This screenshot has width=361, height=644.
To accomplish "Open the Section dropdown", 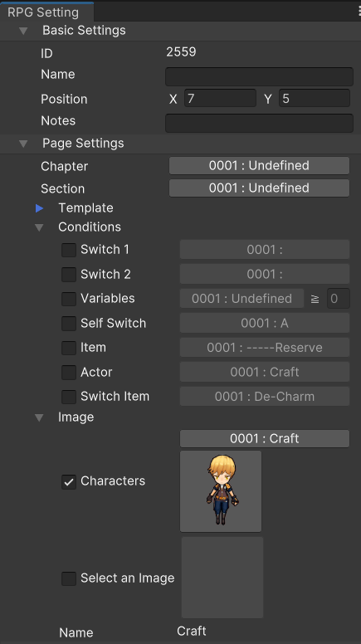I will (259, 188).
